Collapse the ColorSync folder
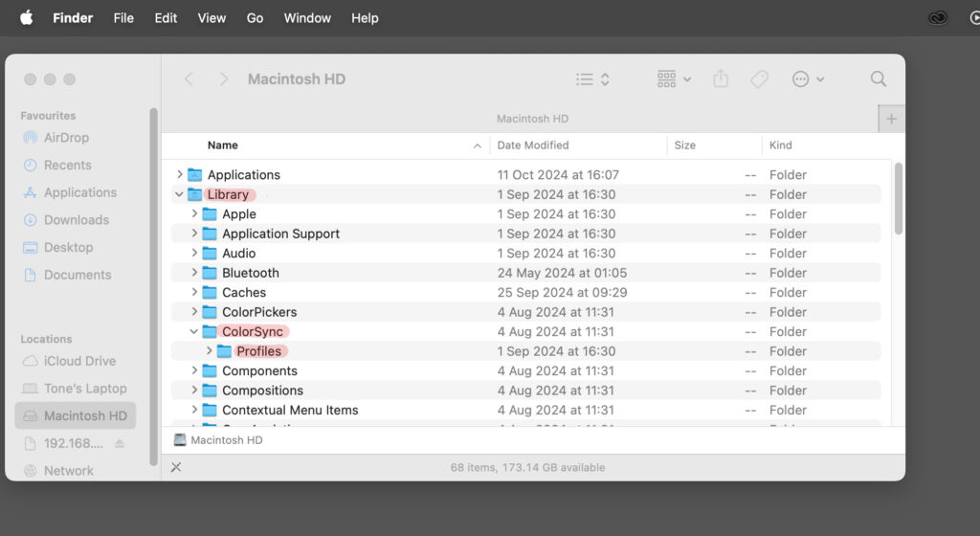 (x=193, y=331)
